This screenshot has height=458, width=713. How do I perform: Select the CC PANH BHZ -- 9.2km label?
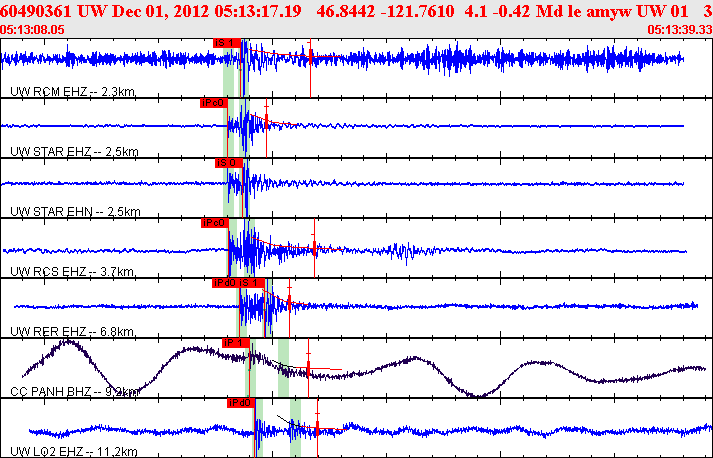[x=75, y=392]
